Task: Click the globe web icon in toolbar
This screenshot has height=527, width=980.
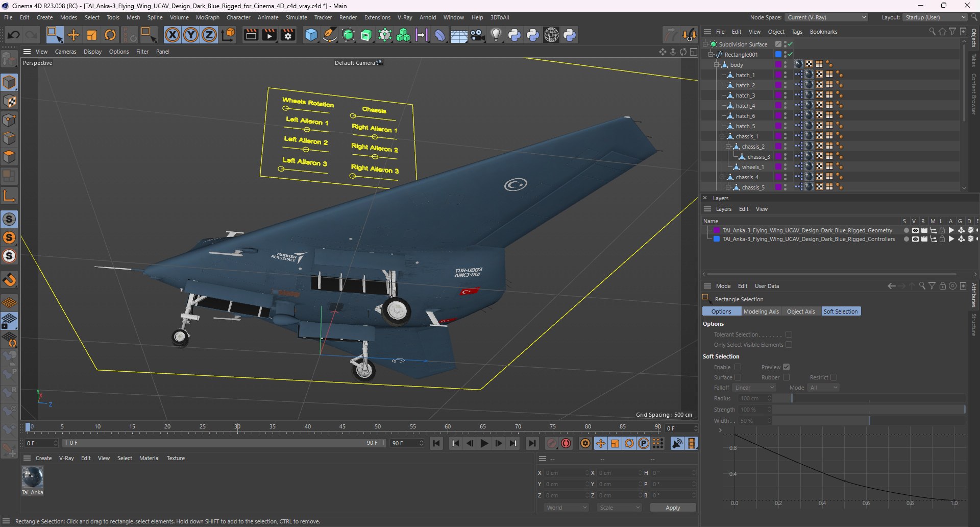Action: tap(551, 35)
